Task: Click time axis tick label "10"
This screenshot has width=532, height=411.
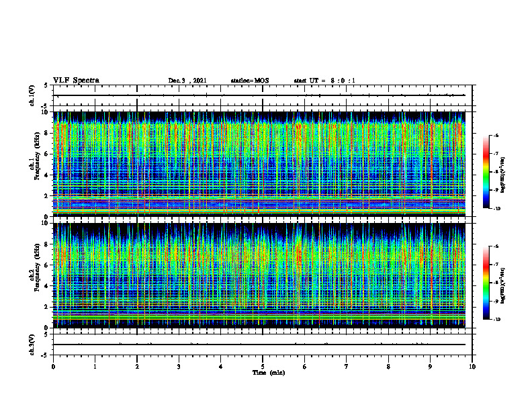Action: click(x=472, y=367)
